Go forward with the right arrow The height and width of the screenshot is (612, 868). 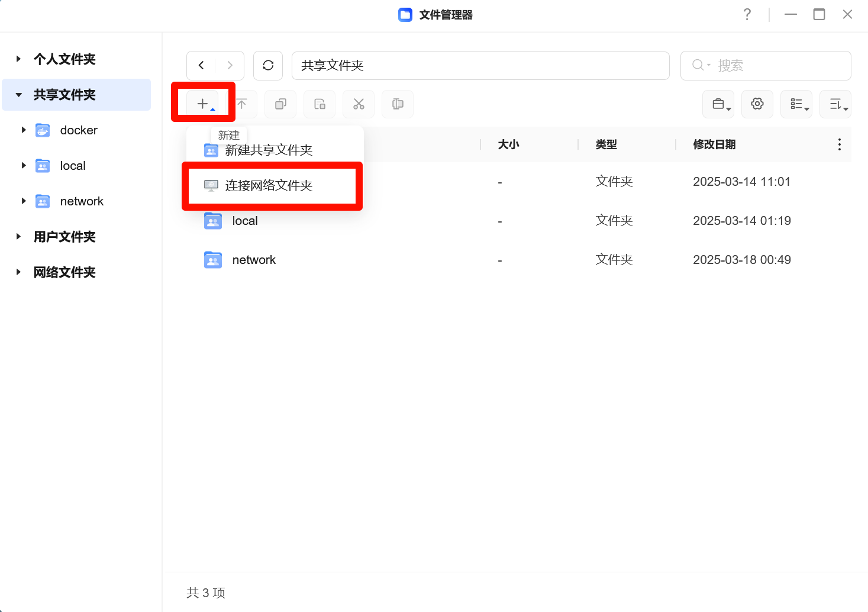pos(230,65)
